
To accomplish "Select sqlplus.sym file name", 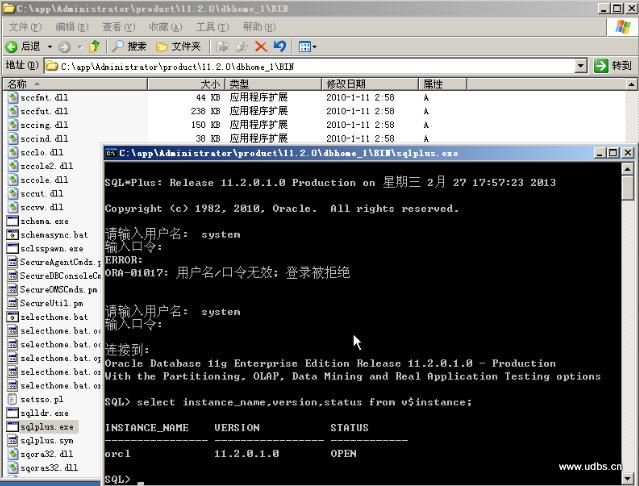I will click(x=47, y=441).
